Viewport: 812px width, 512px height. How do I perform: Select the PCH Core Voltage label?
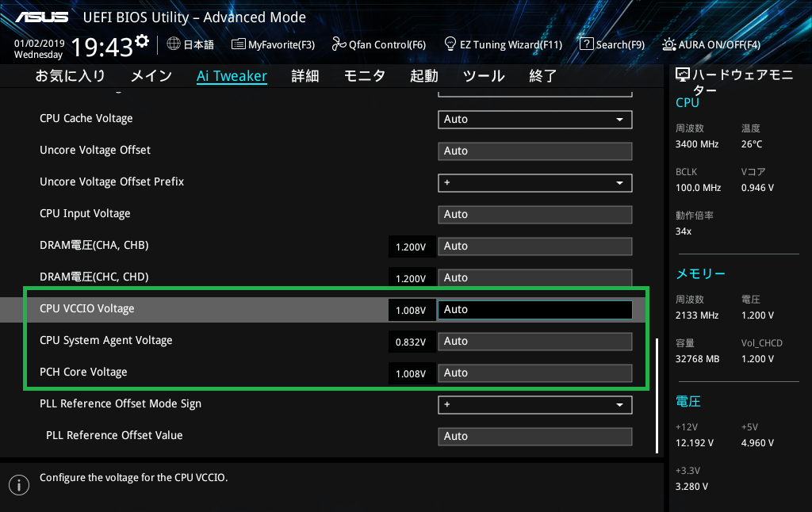[83, 373]
